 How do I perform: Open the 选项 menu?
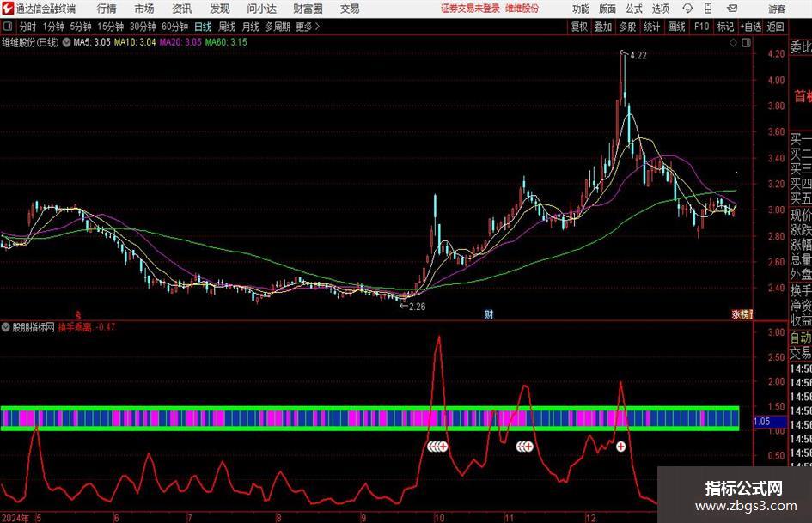(661, 9)
